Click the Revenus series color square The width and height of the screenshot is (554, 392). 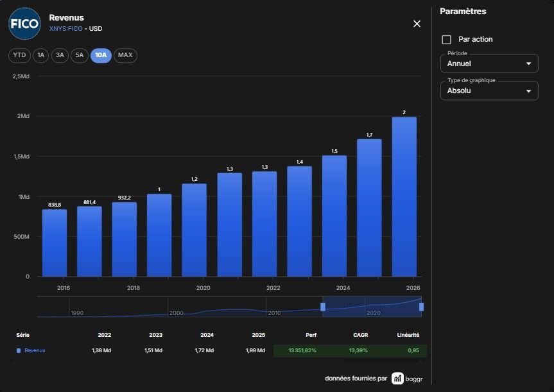tap(19, 351)
